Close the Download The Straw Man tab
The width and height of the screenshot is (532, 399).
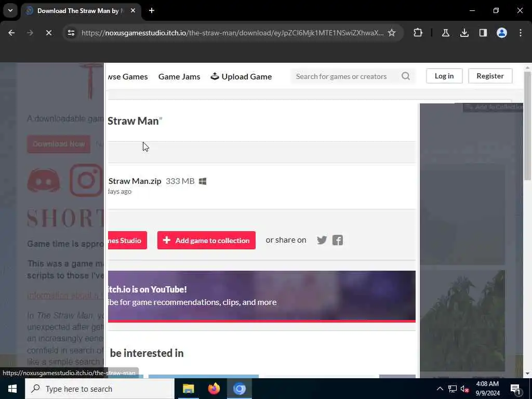tap(133, 10)
